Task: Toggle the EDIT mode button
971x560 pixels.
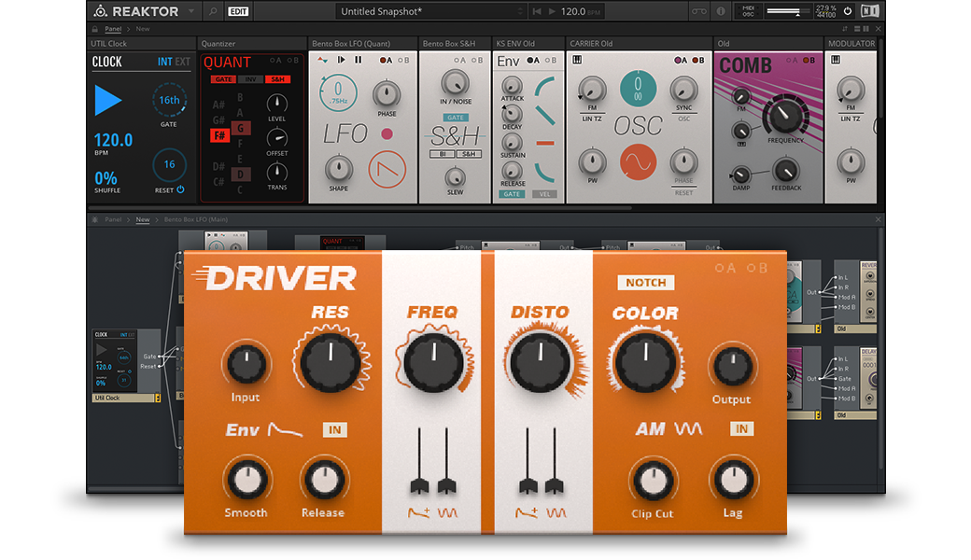Action: click(x=238, y=11)
